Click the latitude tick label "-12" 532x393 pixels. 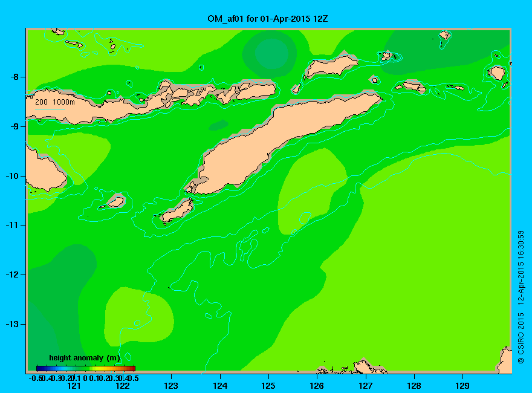13,274
